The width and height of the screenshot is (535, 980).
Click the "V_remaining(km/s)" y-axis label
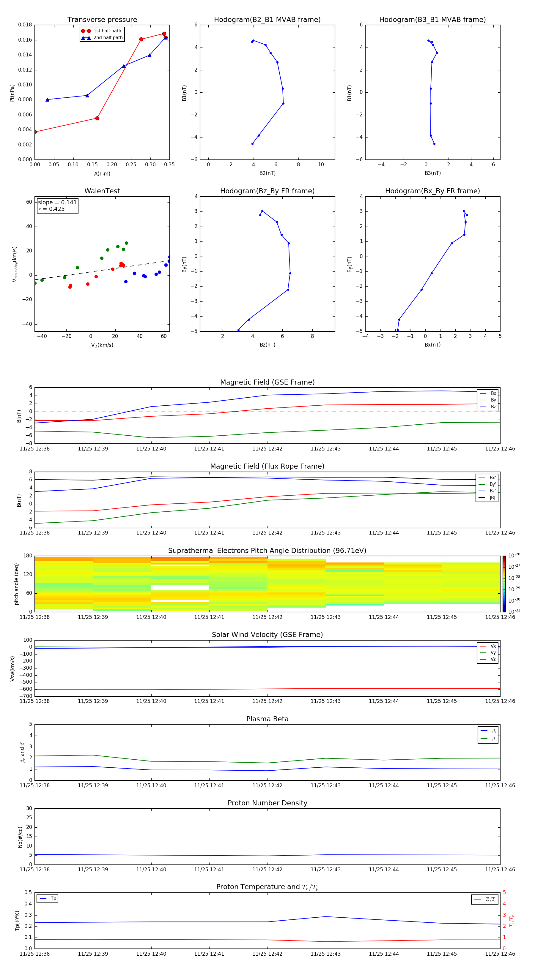point(15,264)
